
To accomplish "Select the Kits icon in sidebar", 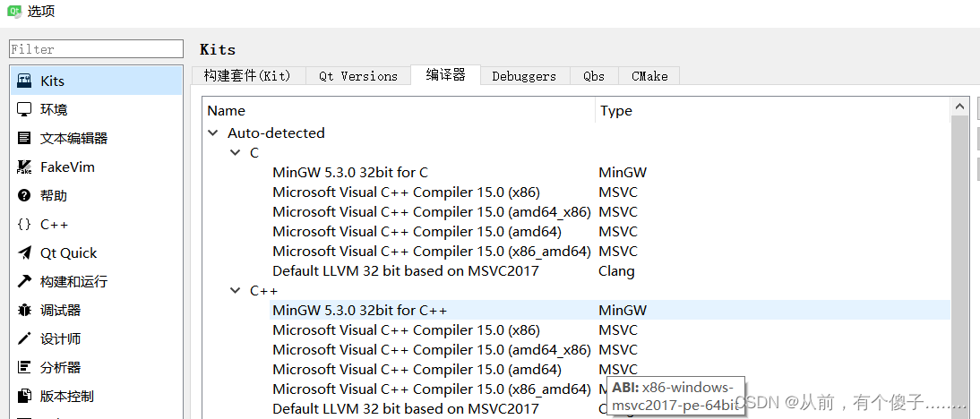I will point(24,81).
